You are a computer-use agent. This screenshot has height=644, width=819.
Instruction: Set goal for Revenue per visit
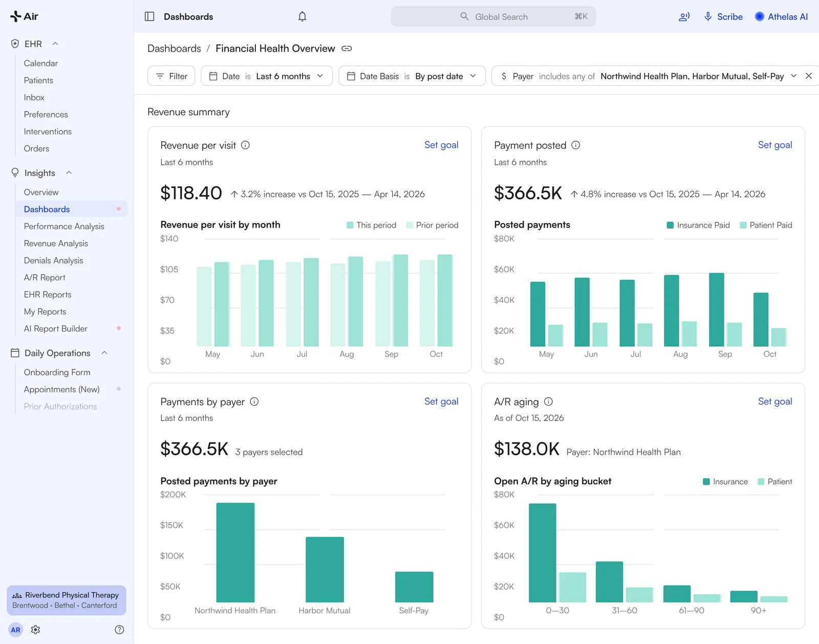[x=441, y=145]
